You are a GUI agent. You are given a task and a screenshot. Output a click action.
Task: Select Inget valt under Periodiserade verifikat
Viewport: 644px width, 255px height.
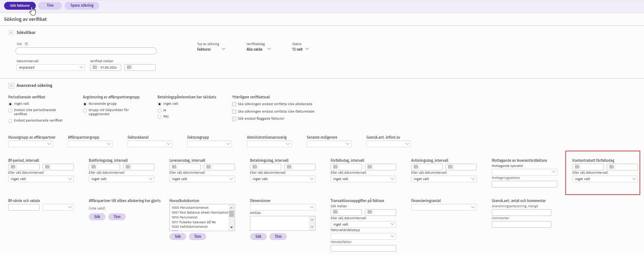[x=10, y=104]
